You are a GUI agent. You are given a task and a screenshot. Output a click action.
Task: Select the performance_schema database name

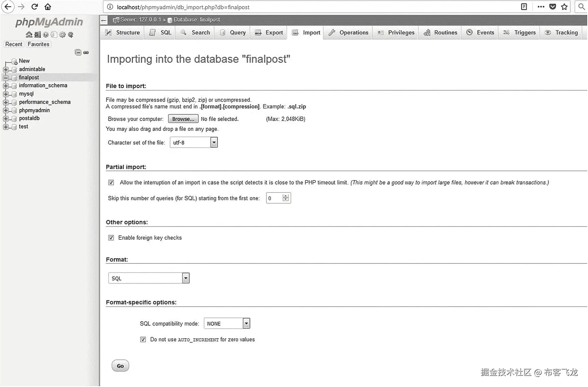[x=45, y=102]
